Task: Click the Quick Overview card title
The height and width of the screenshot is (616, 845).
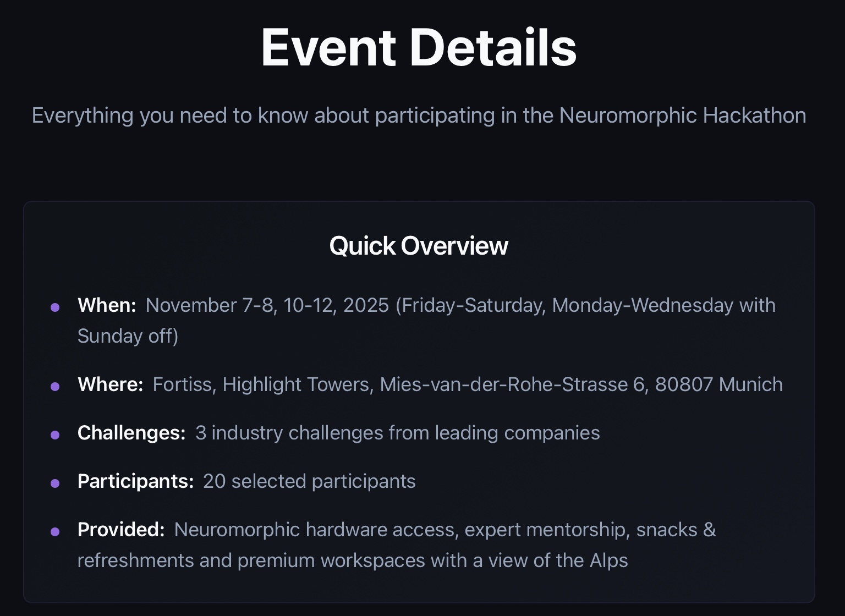Action: (x=419, y=246)
